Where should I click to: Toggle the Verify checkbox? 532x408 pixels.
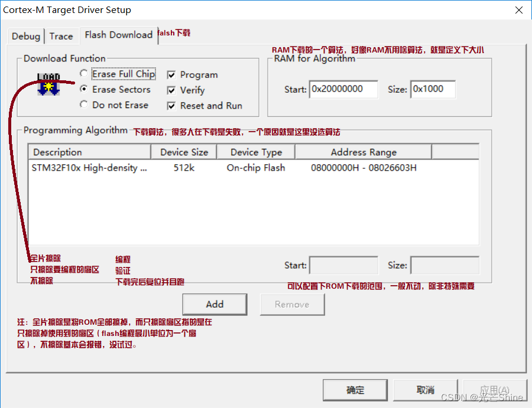point(171,90)
